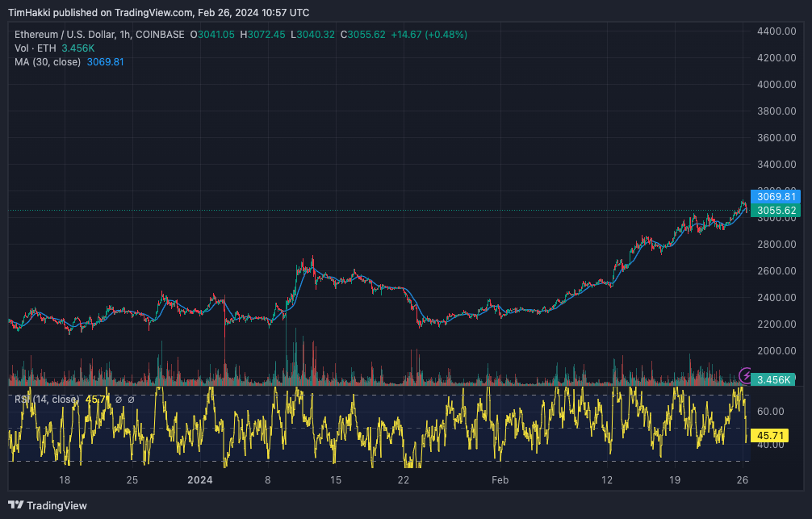Select the Feb label on the time axis
Viewport: 812px width, 519px height.
(x=500, y=479)
